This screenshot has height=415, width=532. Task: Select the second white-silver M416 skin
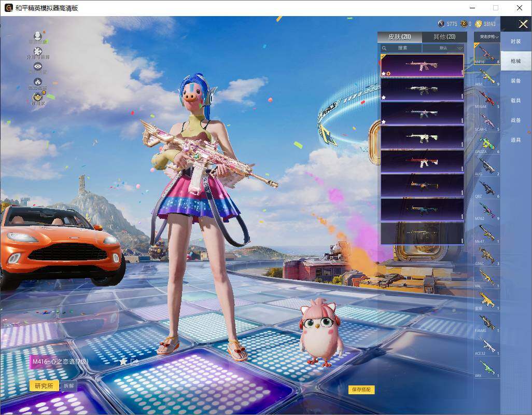(422, 90)
